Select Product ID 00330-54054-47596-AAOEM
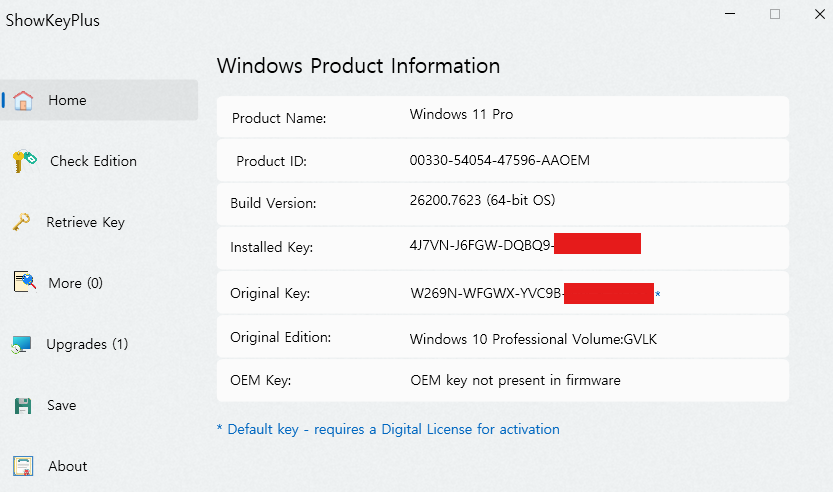Screen dimensions: 833x492 (499, 160)
